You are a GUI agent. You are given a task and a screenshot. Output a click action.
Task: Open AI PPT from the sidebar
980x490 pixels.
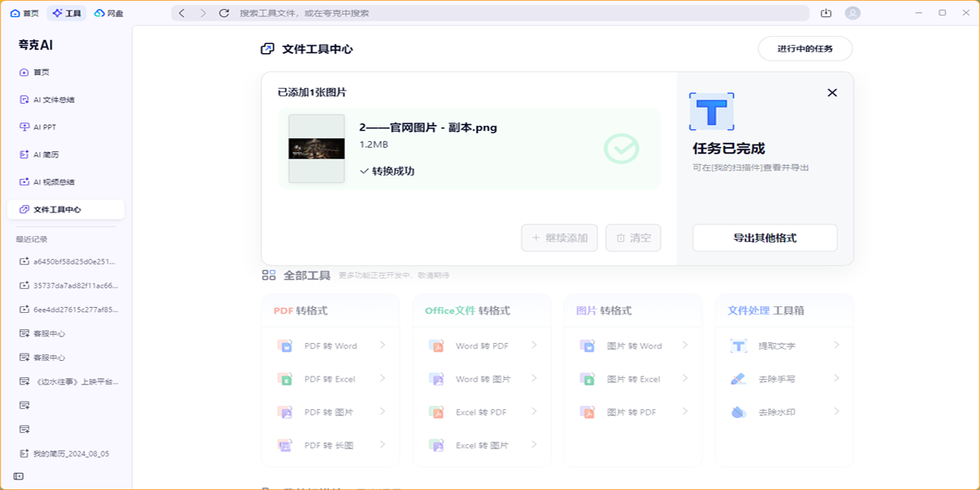coord(49,127)
